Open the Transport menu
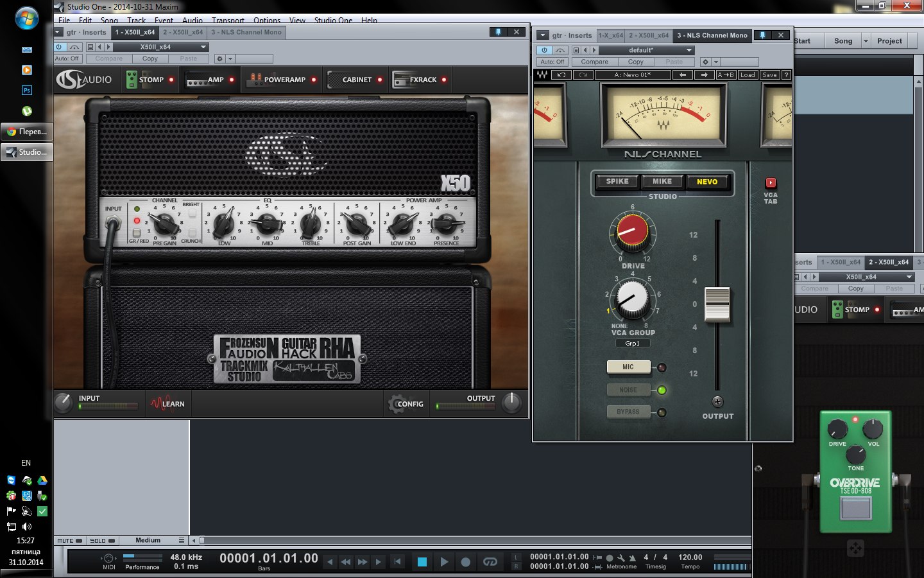Image resolution: width=924 pixels, height=578 pixels. (x=228, y=21)
